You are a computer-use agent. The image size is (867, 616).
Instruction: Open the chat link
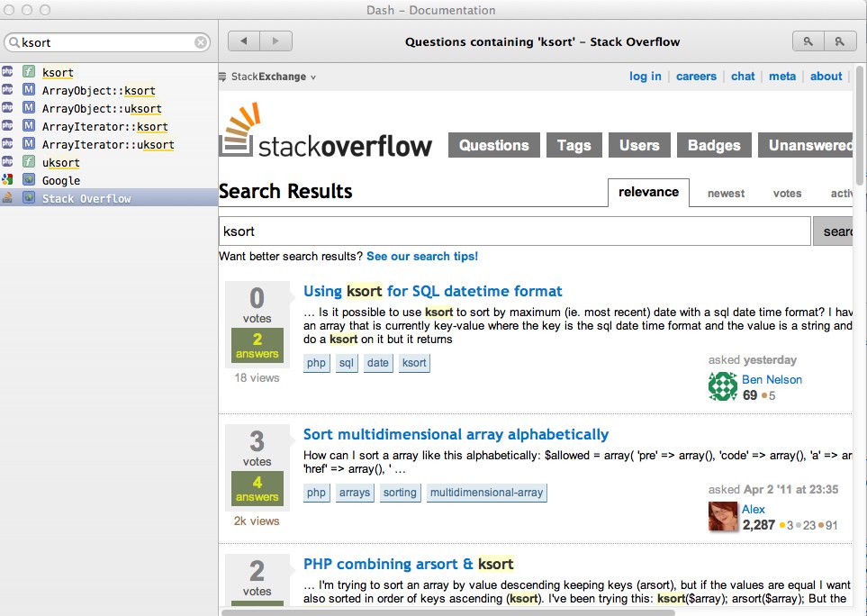[x=743, y=77]
